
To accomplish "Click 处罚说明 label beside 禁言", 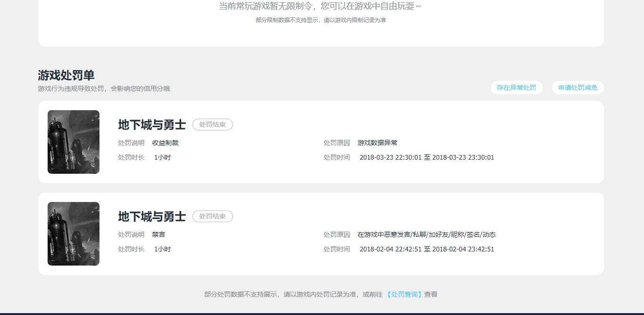I will (x=131, y=234).
